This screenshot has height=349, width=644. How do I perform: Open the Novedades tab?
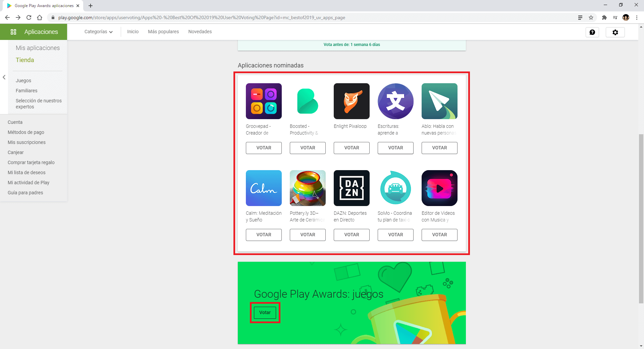pos(200,32)
